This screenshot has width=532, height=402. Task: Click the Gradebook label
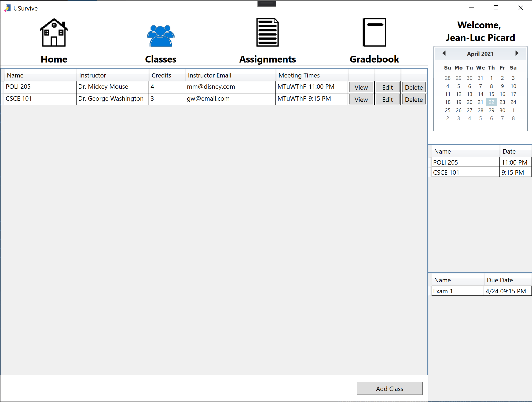coord(374,59)
